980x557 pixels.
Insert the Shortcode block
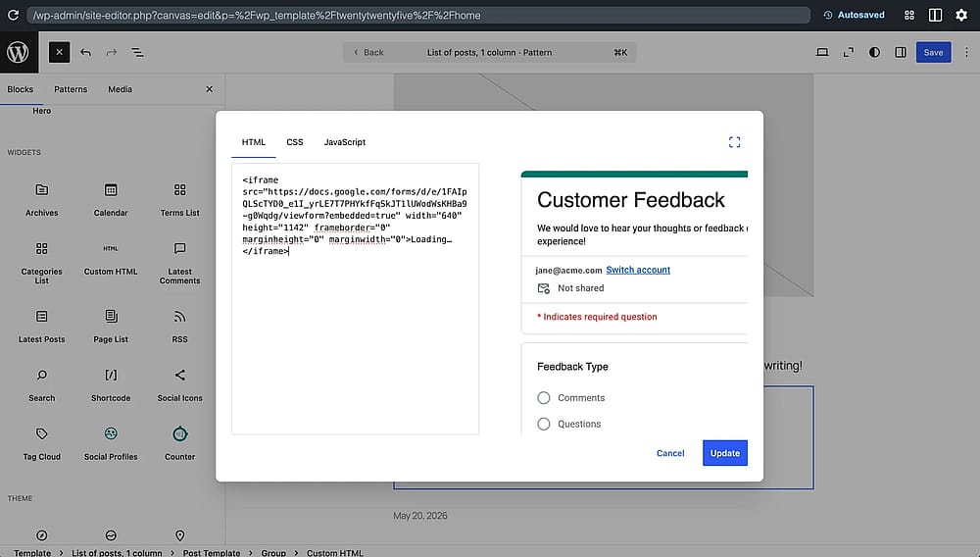111,384
